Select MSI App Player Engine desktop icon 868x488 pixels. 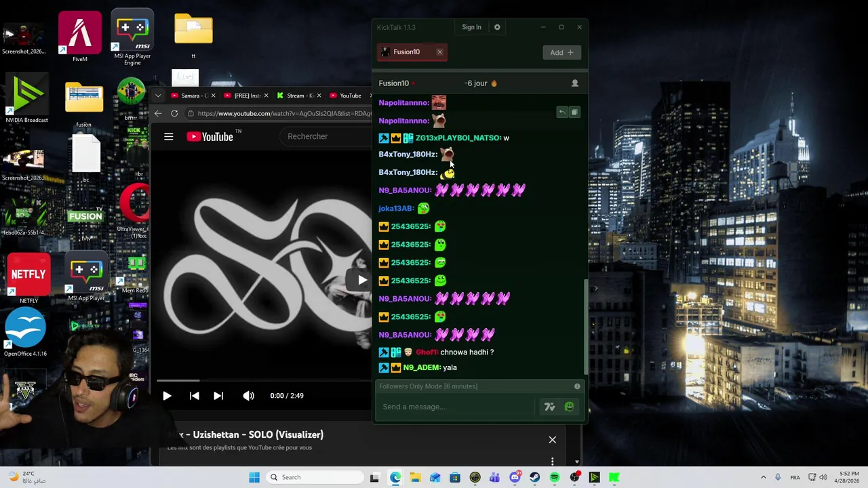point(132,37)
